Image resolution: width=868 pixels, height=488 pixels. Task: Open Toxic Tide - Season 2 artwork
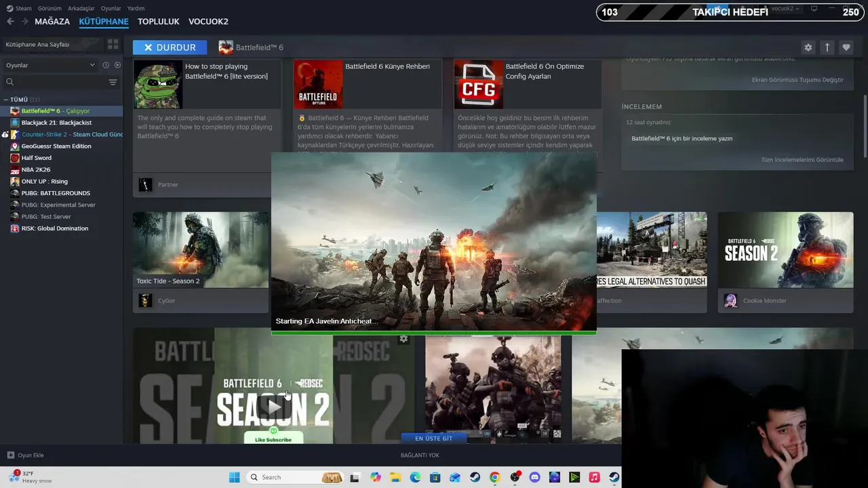201,249
